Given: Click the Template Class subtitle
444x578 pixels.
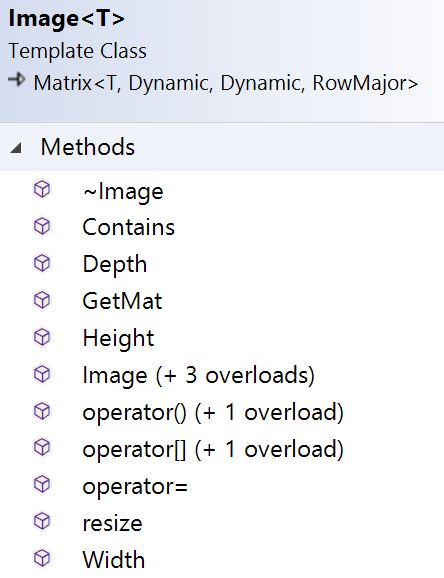Looking at the screenshot, I should tap(77, 51).
